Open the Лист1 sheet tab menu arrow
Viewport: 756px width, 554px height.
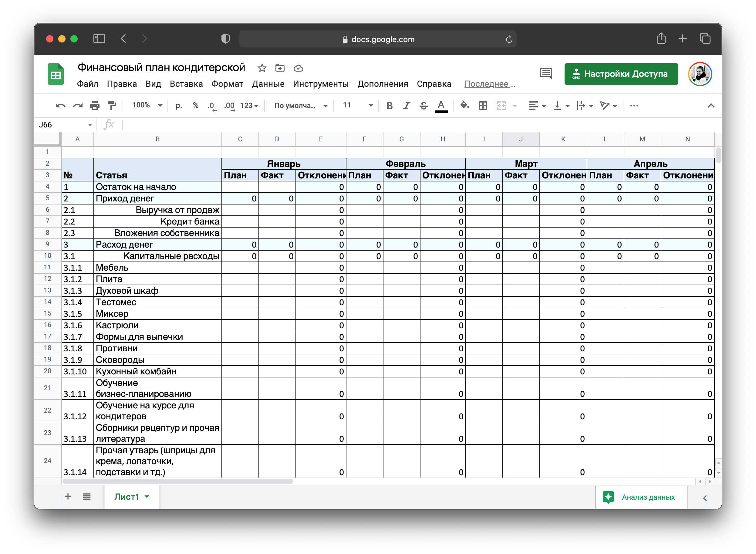(147, 497)
